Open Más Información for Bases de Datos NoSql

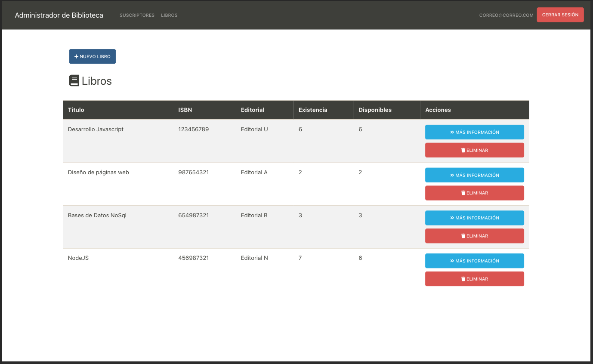[x=475, y=218]
